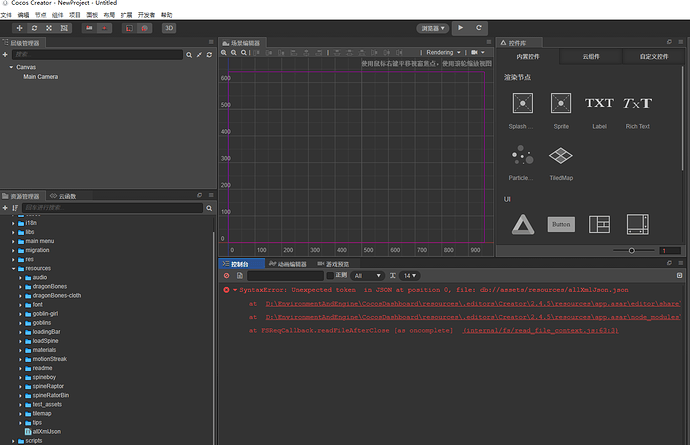
Task: Open the console log file icon
Action: pos(240,276)
